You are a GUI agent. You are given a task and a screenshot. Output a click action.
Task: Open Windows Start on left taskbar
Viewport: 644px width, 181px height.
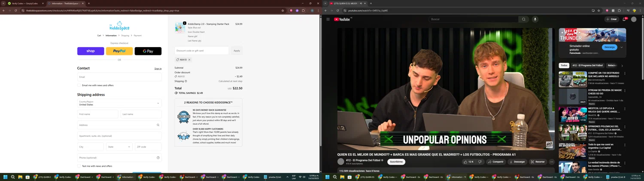click(x=6, y=177)
